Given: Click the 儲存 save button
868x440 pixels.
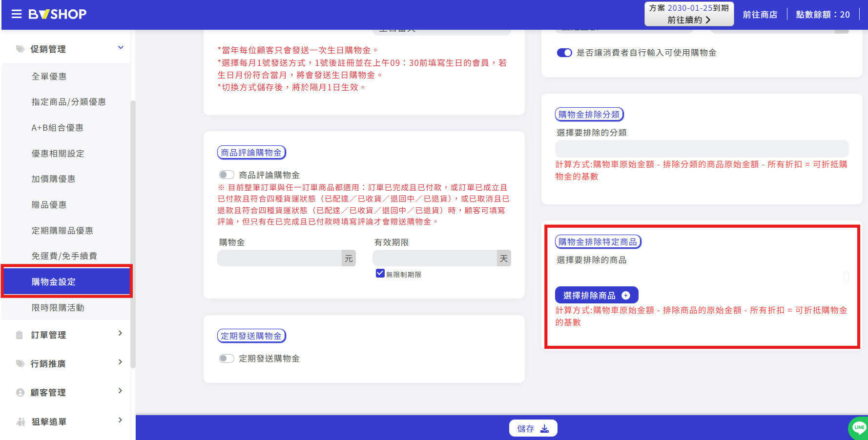Looking at the screenshot, I should click(x=533, y=428).
